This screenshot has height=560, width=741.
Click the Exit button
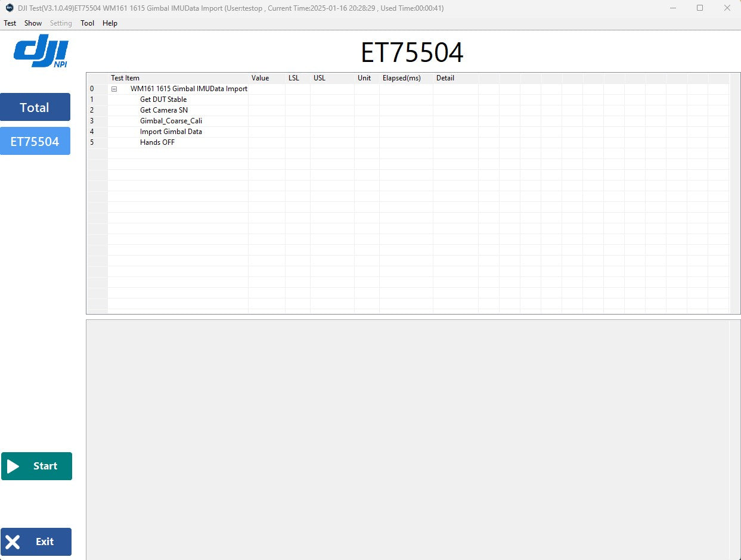(36, 542)
